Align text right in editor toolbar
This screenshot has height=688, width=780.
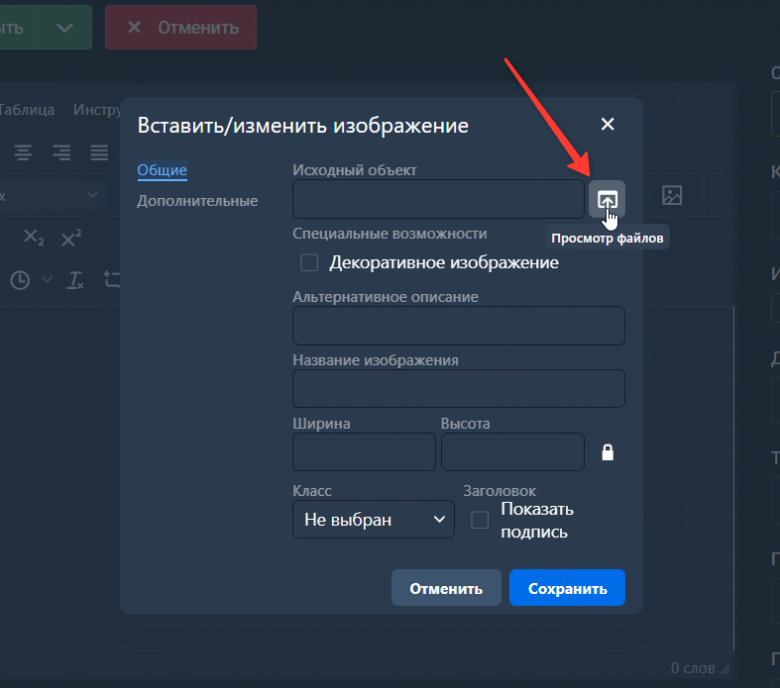[x=62, y=152]
